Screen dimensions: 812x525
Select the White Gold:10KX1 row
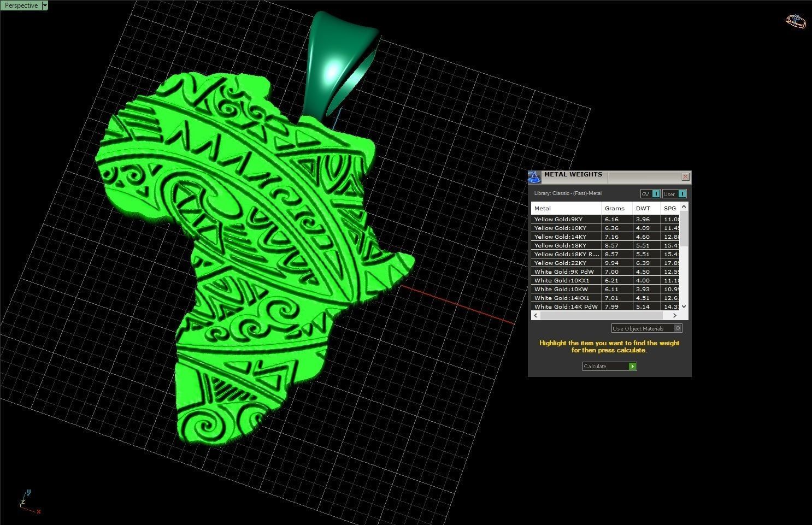[605, 280]
